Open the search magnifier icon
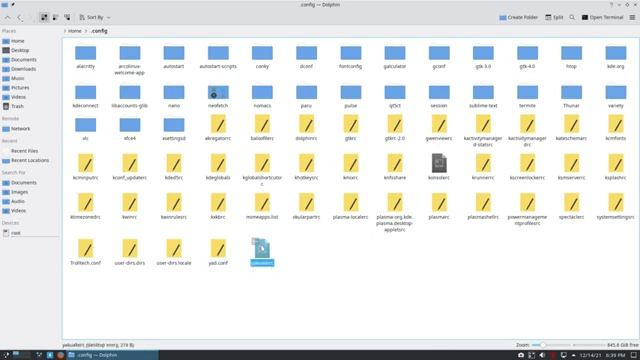The width and height of the screenshot is (640, 360). [x=572, y=17]
